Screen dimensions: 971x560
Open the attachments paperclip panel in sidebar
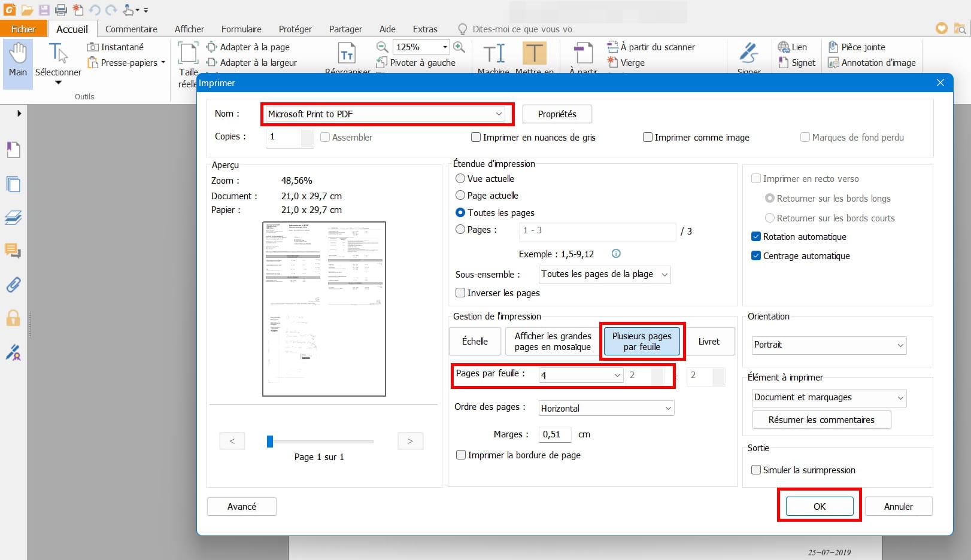pyautogui.click(x=13, y=284)
